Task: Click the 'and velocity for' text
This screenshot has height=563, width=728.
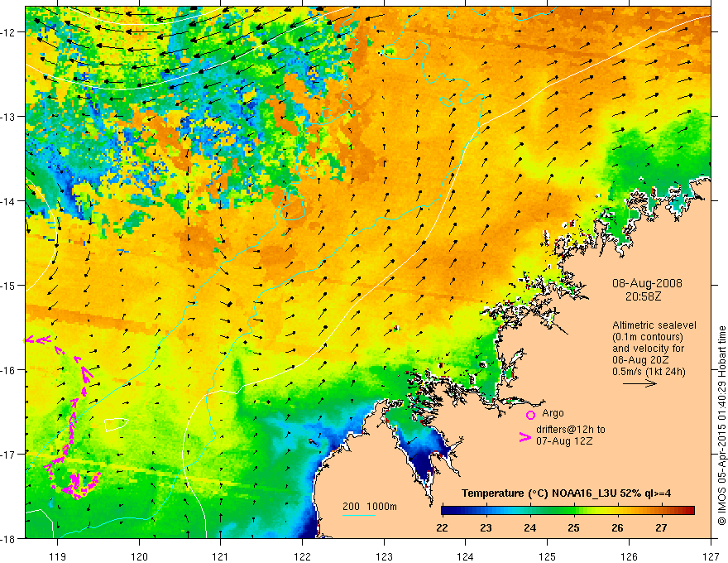Action: (x=648, y=349)
